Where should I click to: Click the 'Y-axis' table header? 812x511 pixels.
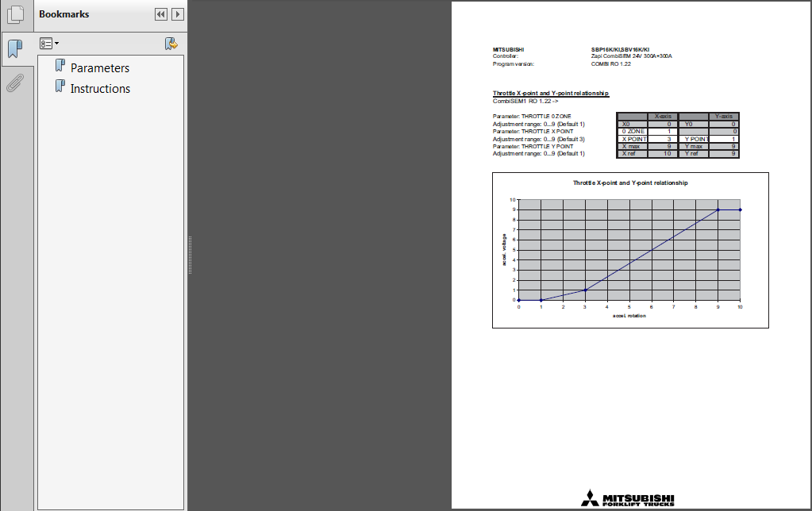point(723,117)
